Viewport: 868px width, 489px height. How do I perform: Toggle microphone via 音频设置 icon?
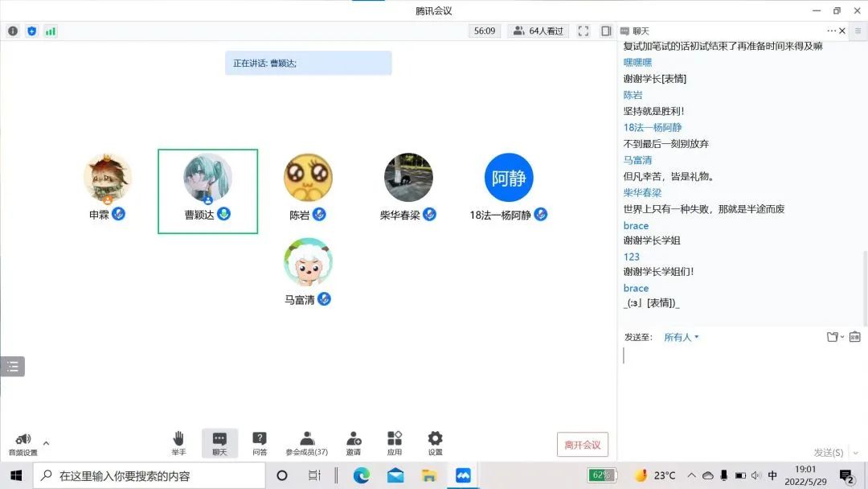(x=23, y=442)
